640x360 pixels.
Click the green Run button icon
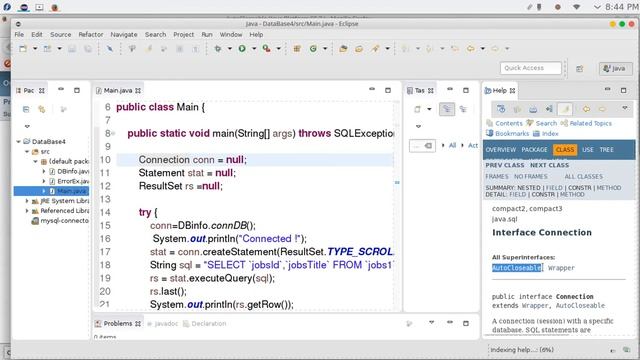[x=242, y=49]
